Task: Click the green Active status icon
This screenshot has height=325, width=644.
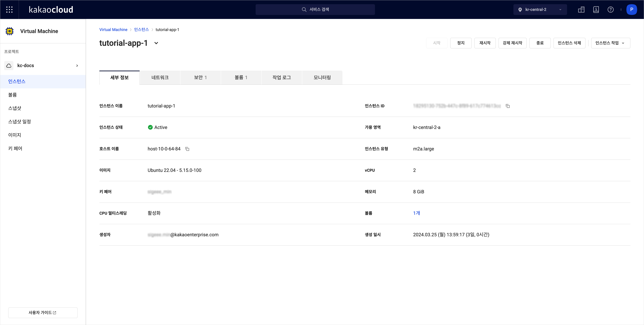Action: coord(150,127)
